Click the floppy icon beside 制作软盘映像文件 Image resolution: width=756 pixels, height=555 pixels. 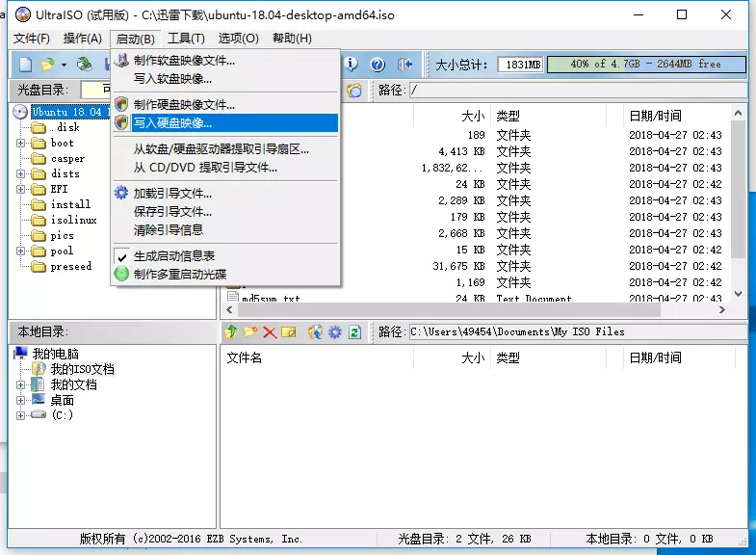click(x=121, y=61)
